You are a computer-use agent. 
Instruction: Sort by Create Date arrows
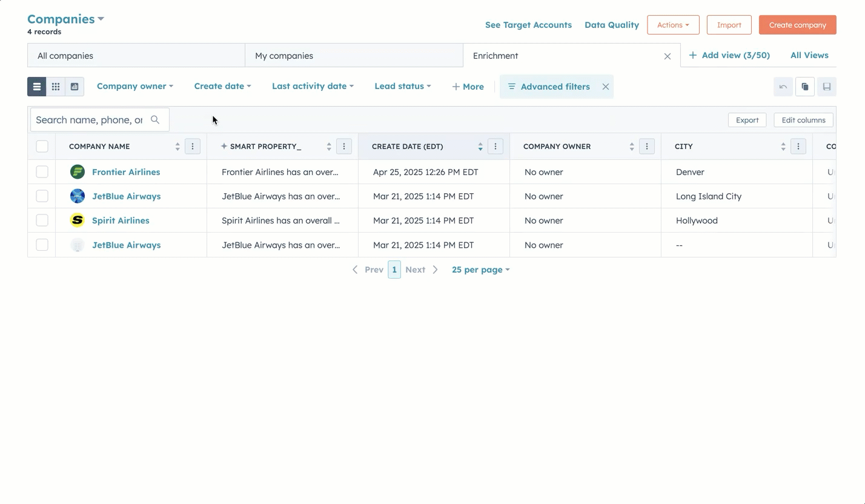pos(480,147)
